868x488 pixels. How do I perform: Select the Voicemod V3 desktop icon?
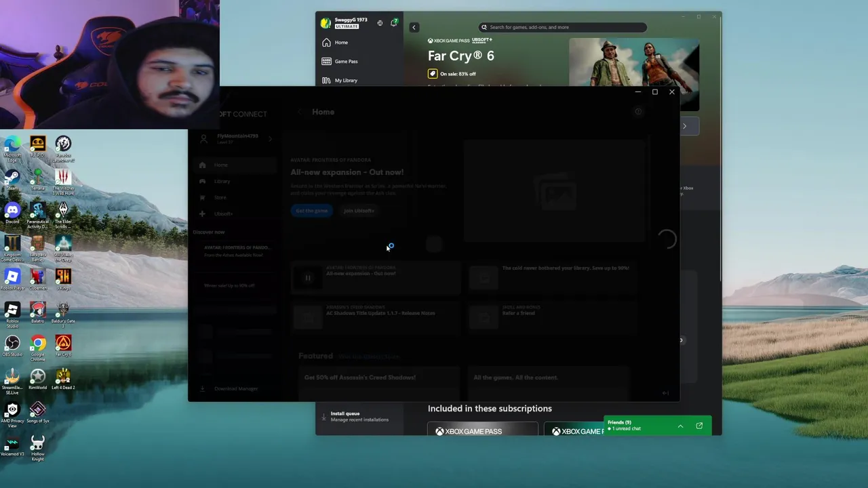(12, 445)
